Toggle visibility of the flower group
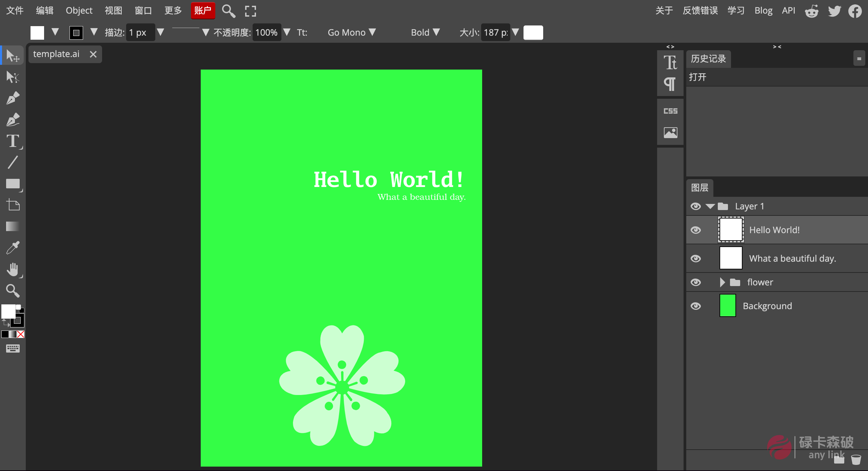 (x=696, y=282)
